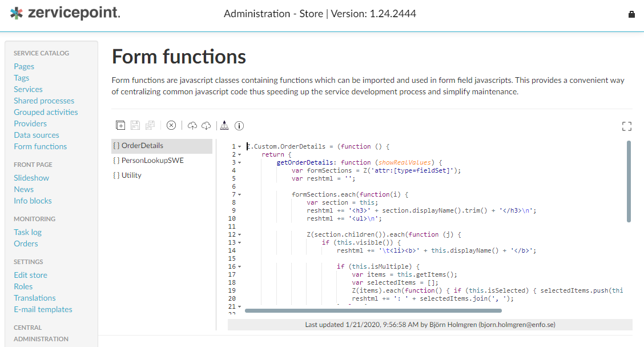Delete the form function using the X icon

(171, 125)
